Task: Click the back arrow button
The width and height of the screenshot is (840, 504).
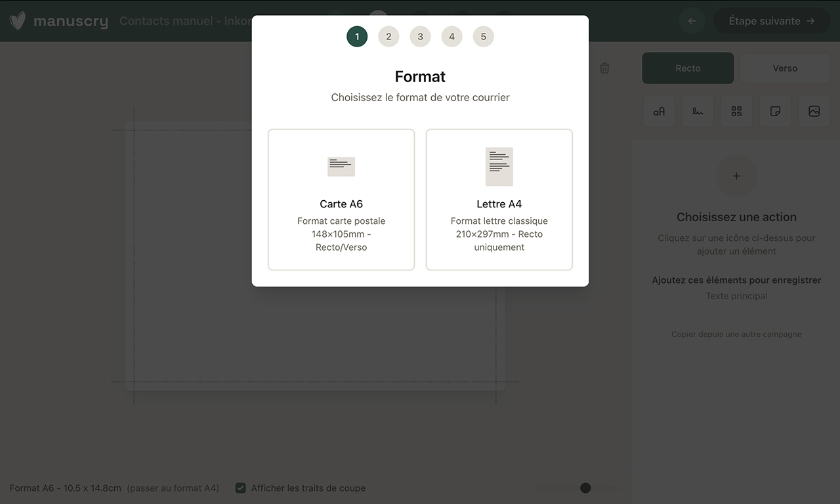Action: tap(692, 21)
